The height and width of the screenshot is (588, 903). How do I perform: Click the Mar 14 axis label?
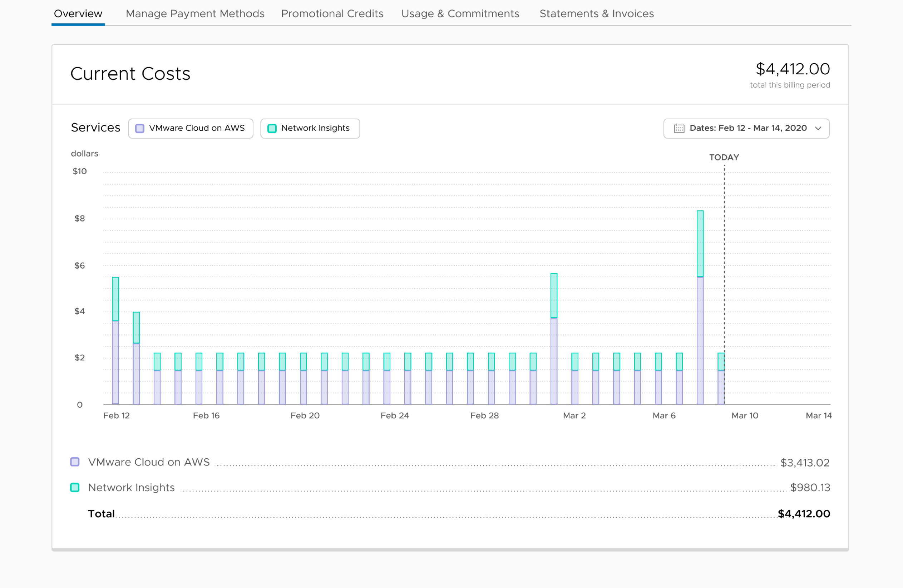tap(818, 415)
